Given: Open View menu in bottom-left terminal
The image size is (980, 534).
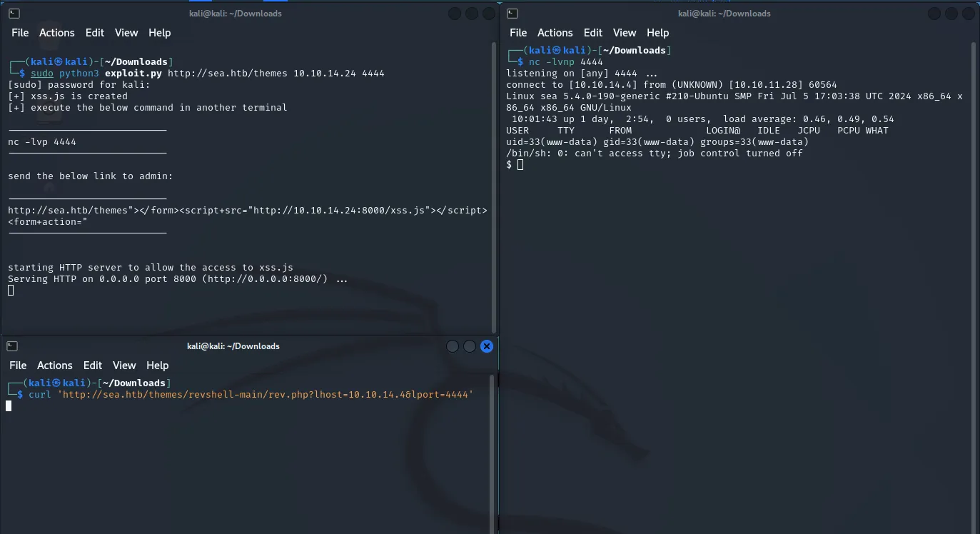Looking at the screenshot, I should coord(124,366).
